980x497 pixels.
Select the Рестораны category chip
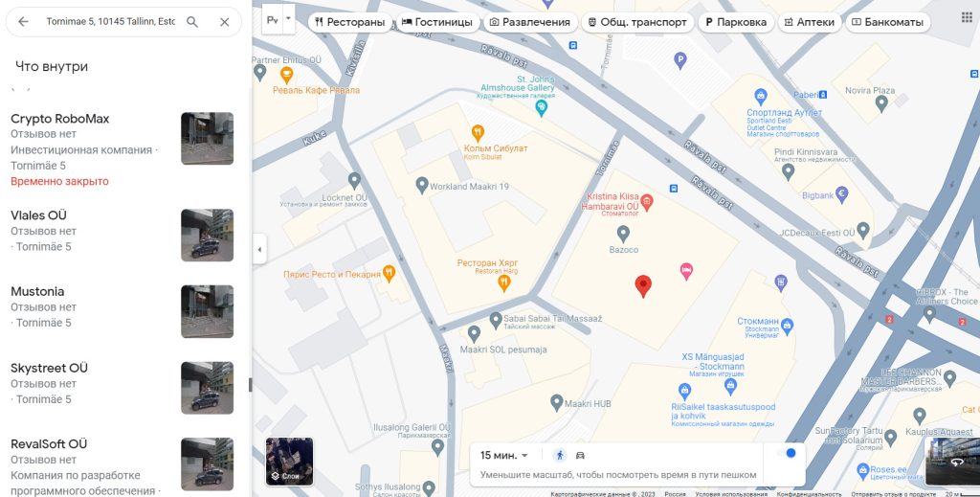(x=349, y=22)
